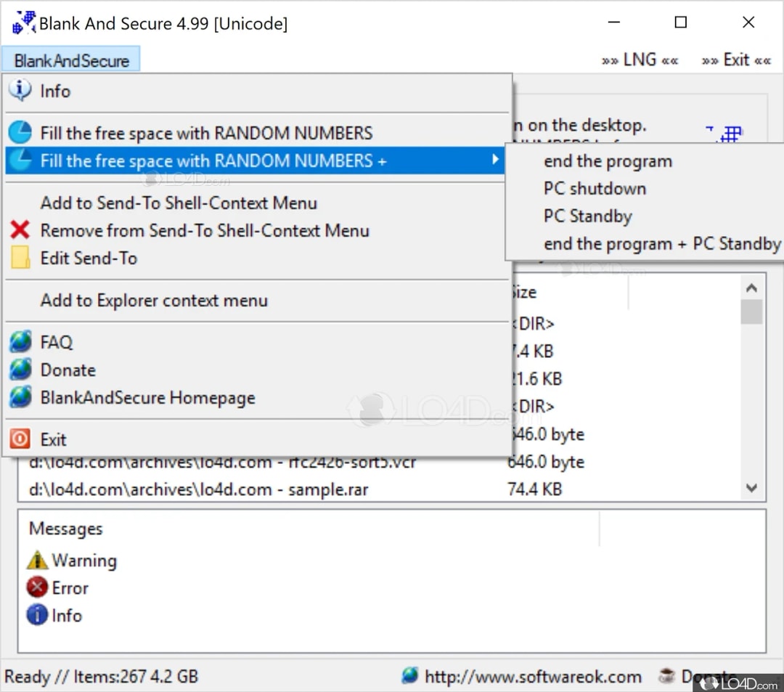784x692 pixels.
Task: Select Exit in the dropdown menu
Action: pos(258,439)
